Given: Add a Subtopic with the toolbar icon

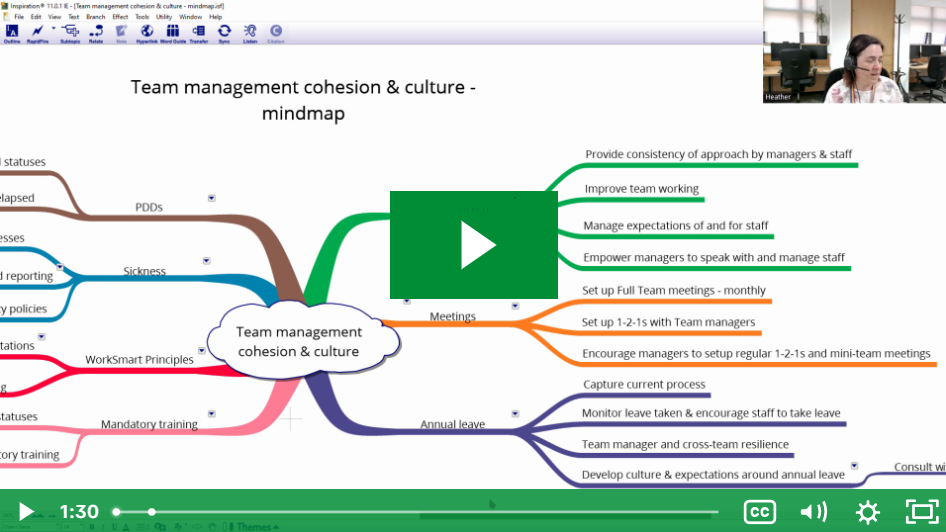Looking at the screenshot, I should [x=70, y=33].
